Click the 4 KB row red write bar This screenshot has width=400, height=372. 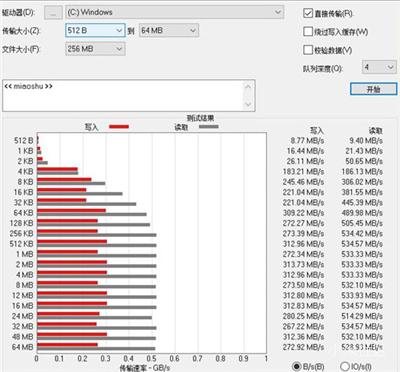pos(57,169)
